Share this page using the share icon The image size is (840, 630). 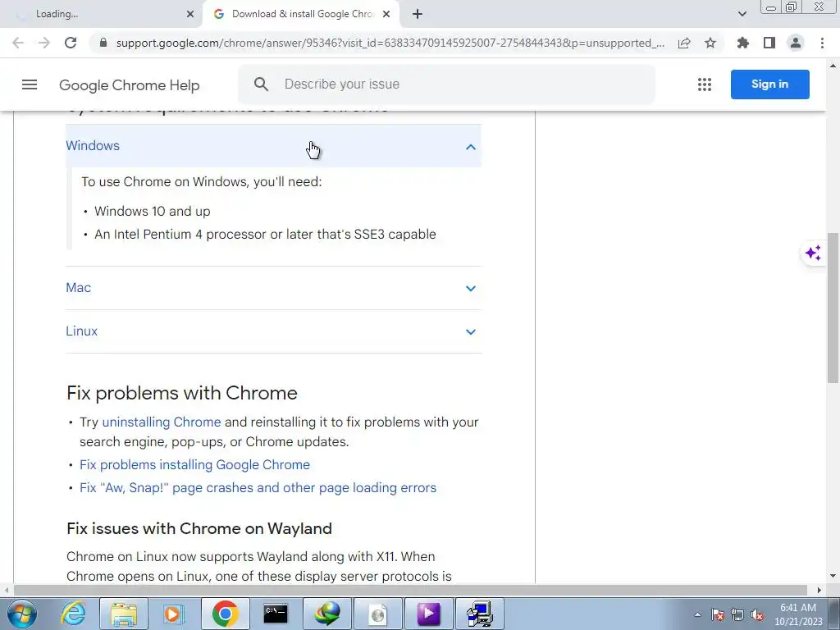[684, 43]
